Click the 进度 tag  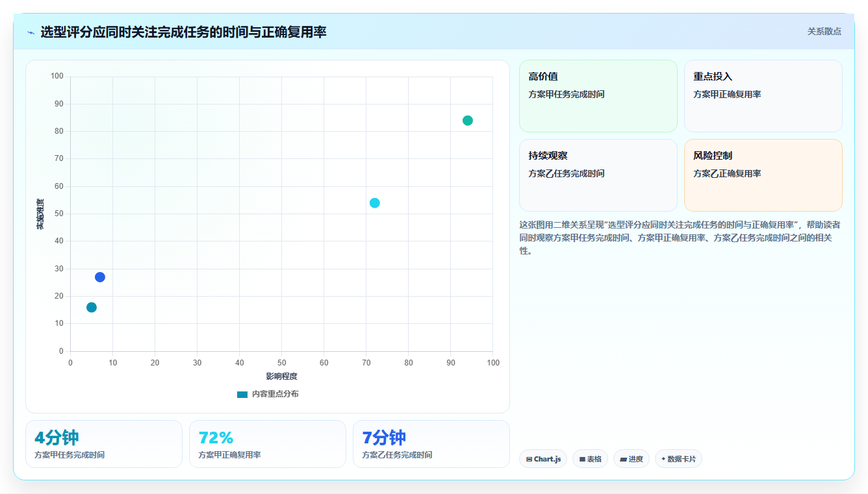[x=632, y=459]
